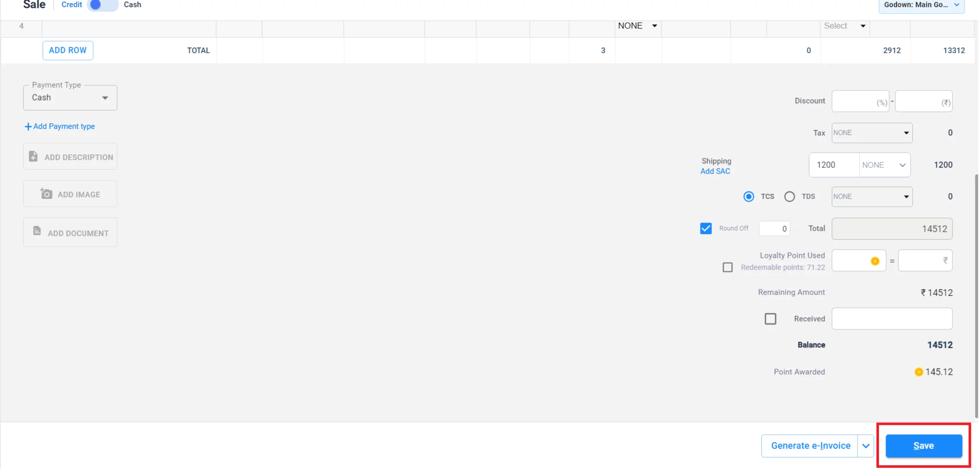Open the Shipping tax NONE dropdown
Image resolution: width=980 pixels, height=471 pixels.
(x=884, y=165)
